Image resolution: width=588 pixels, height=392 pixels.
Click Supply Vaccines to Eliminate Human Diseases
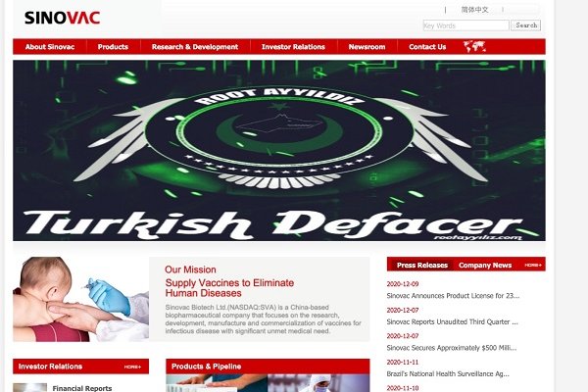click(229, 288)
